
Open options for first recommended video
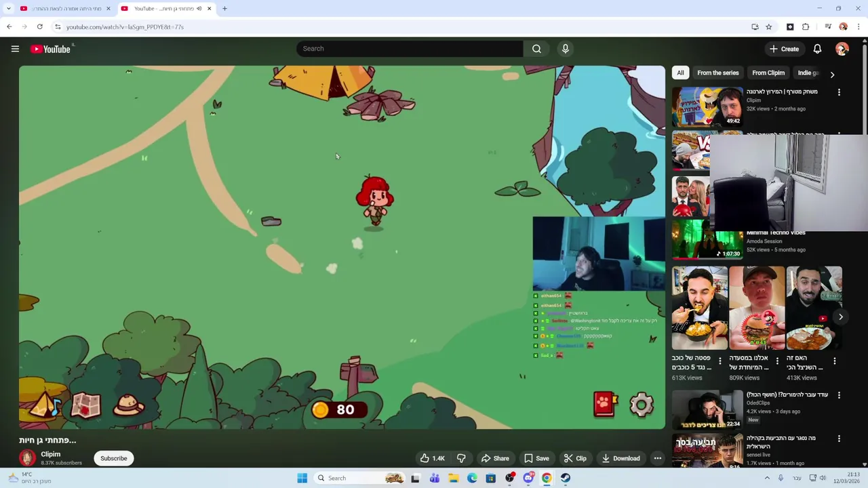coord(839,92)
